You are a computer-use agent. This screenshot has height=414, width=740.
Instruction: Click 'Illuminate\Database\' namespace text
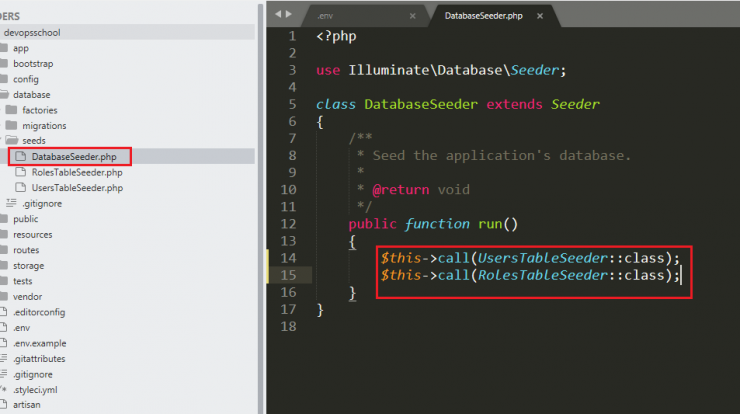click(429, 70)
